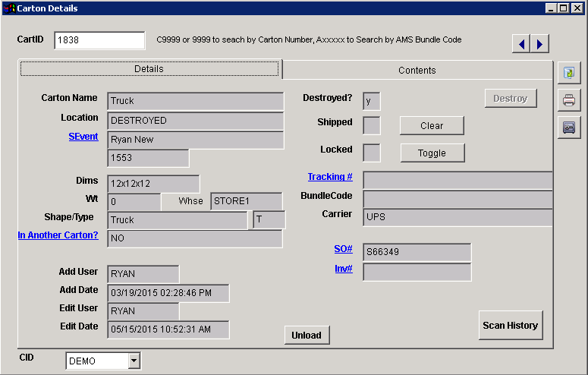Switch to the Contents tab
588x375 pixels.
[417, 70]
